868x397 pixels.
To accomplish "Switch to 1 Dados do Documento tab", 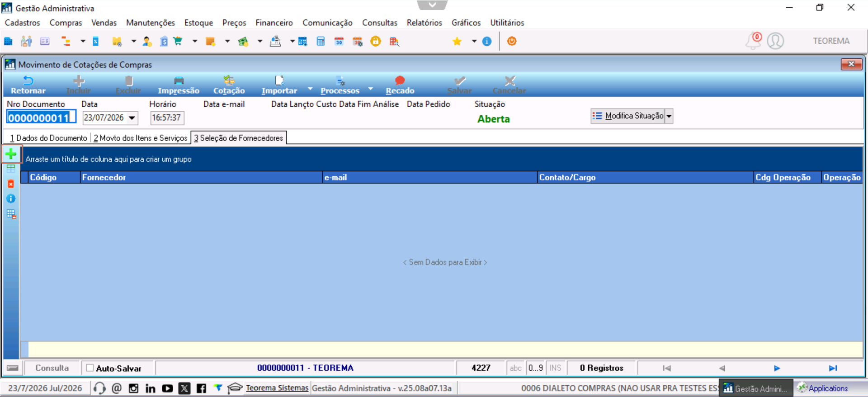I will click(x=48, y=138).
